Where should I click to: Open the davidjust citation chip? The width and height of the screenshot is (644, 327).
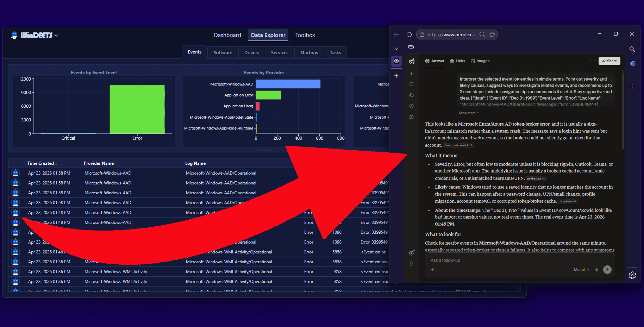536,179
